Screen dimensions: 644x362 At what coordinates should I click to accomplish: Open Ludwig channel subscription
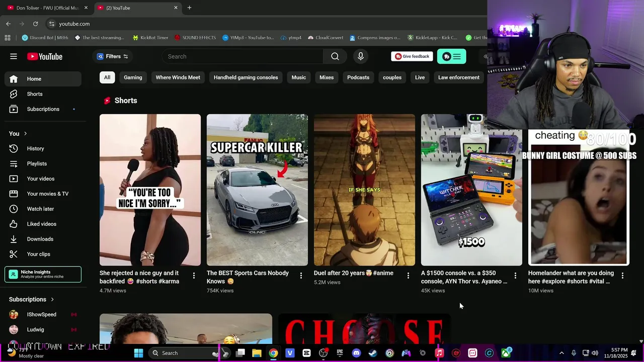[43, 330]
